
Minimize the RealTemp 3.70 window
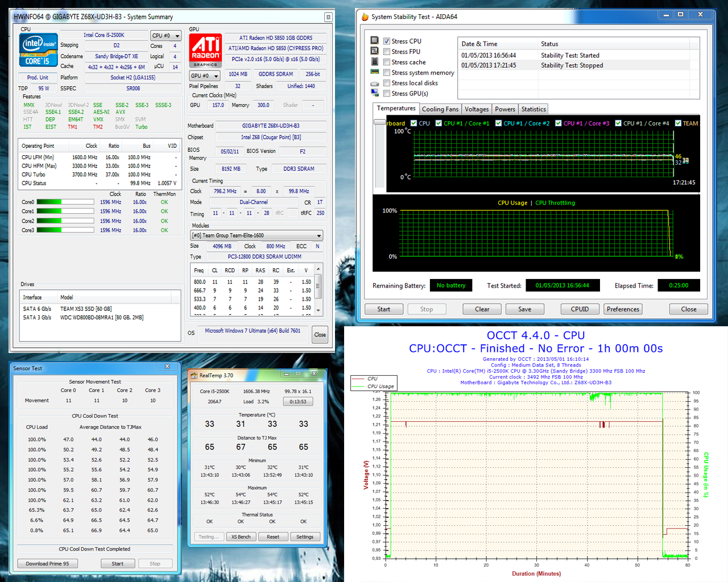pyautogui.click(x=286, y=374)
